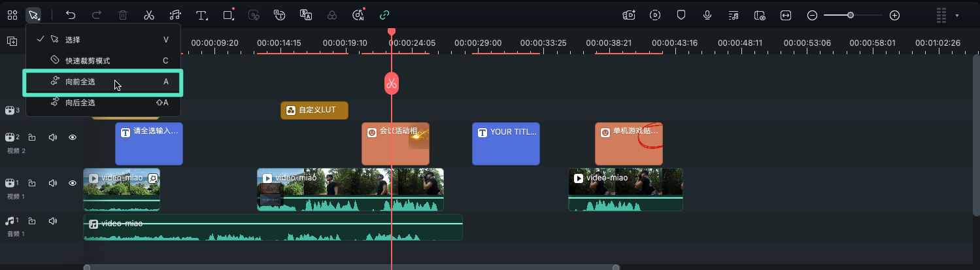
Task: Undo the last action
Action: tap(71, 15)
